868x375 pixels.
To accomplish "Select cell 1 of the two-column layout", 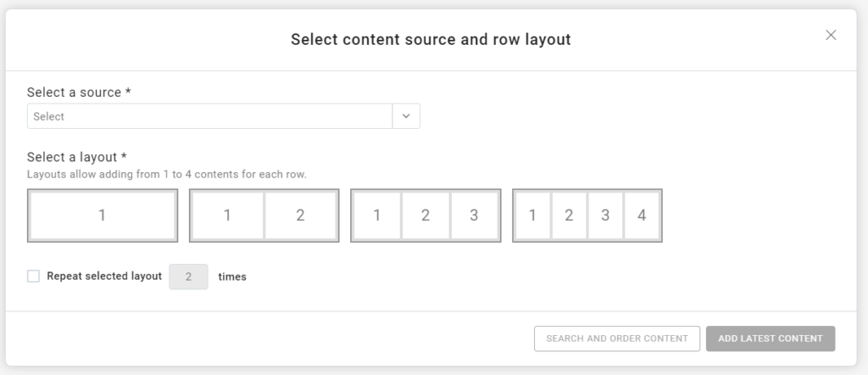I will coord(227,215).
